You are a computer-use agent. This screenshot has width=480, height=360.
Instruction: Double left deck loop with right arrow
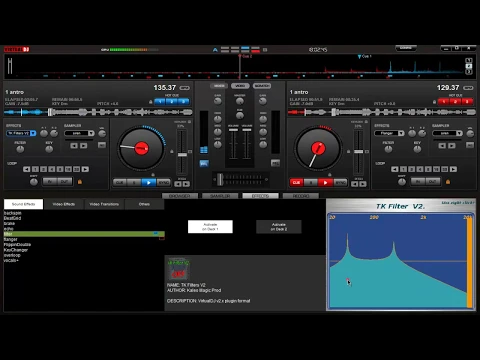click(85, 169)
